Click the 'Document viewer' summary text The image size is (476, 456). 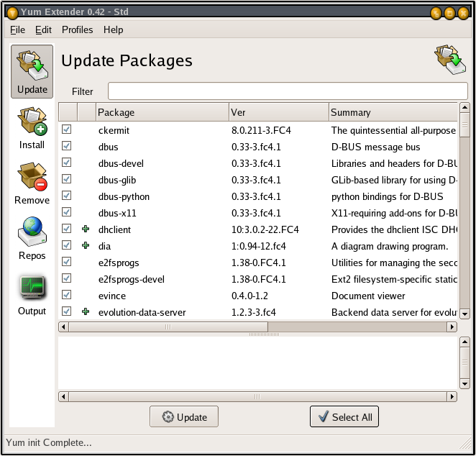pyautogui.click(x=368, y=296)
